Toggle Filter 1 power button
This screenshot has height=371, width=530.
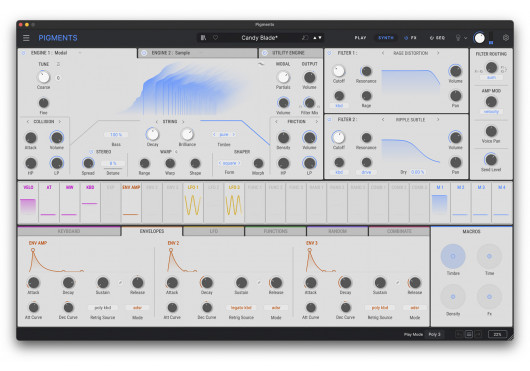pos(330,53)
